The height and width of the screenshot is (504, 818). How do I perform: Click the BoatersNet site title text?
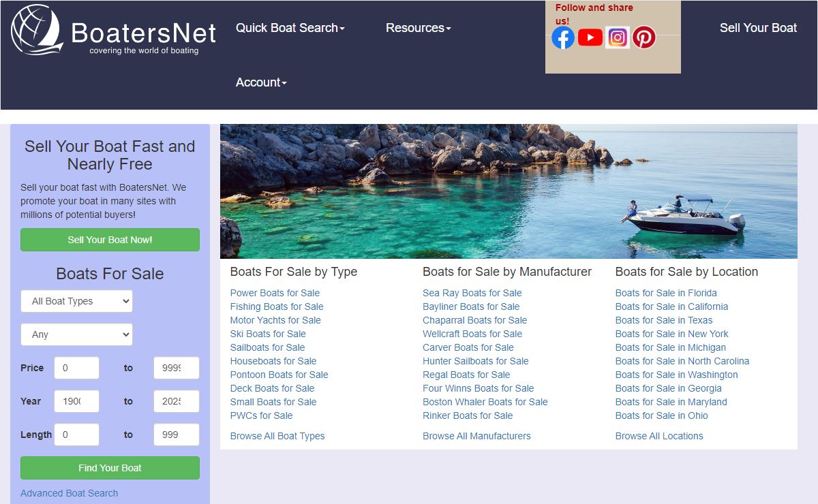coord(144,32)
